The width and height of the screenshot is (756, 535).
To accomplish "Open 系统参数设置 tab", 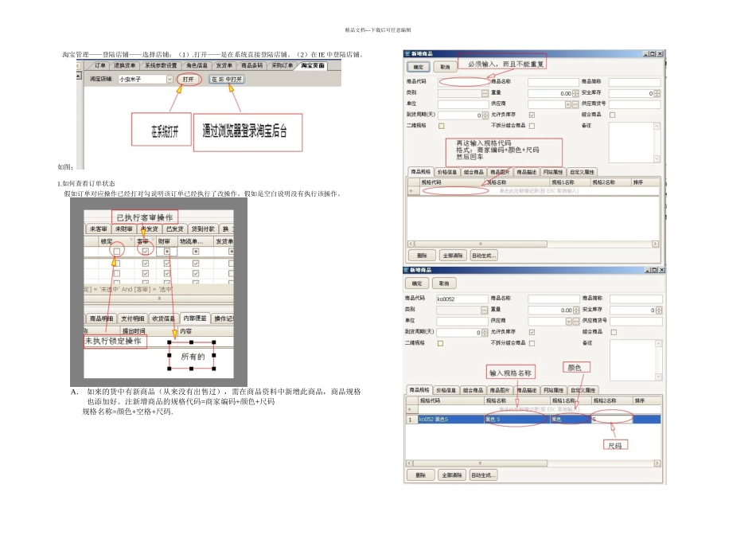I will click(161, 65).
